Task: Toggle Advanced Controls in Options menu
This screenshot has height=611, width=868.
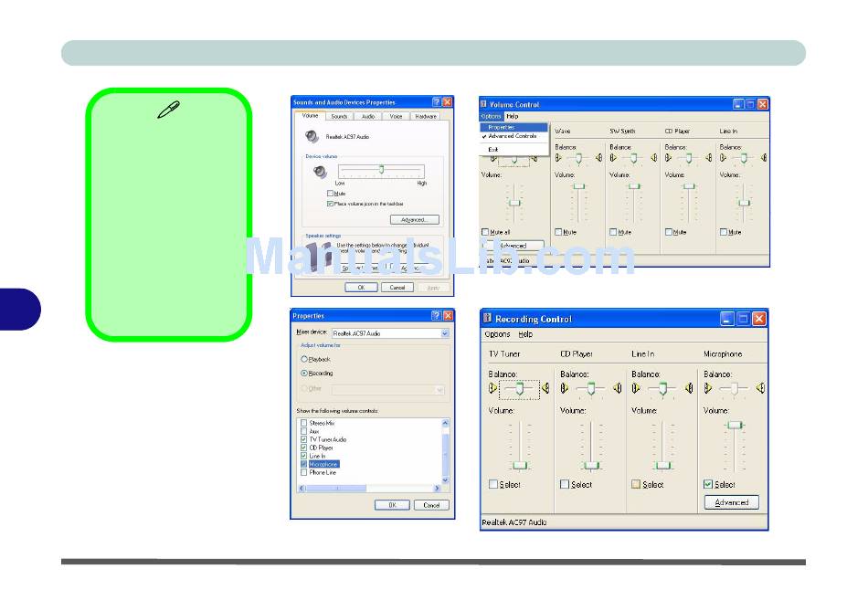Action: click(x=512, y=136)
